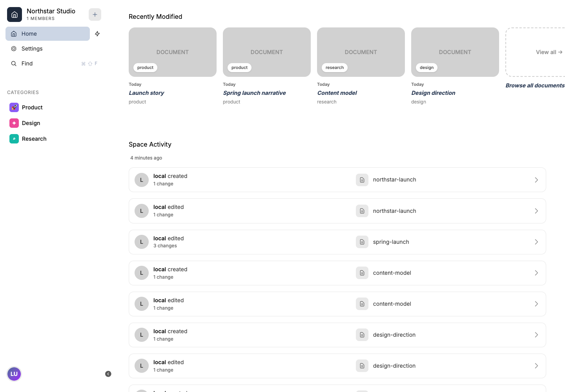Screen dimensions: 565x392
Task: Click the plus button beside Northstar Studio
Action: [x=95, y=15]
